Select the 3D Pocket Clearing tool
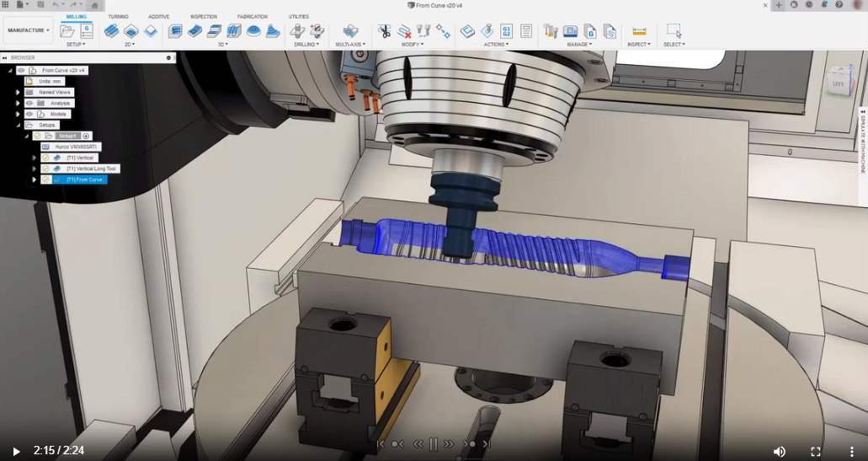This screenshot has height=461, width=868. point(194,31)
